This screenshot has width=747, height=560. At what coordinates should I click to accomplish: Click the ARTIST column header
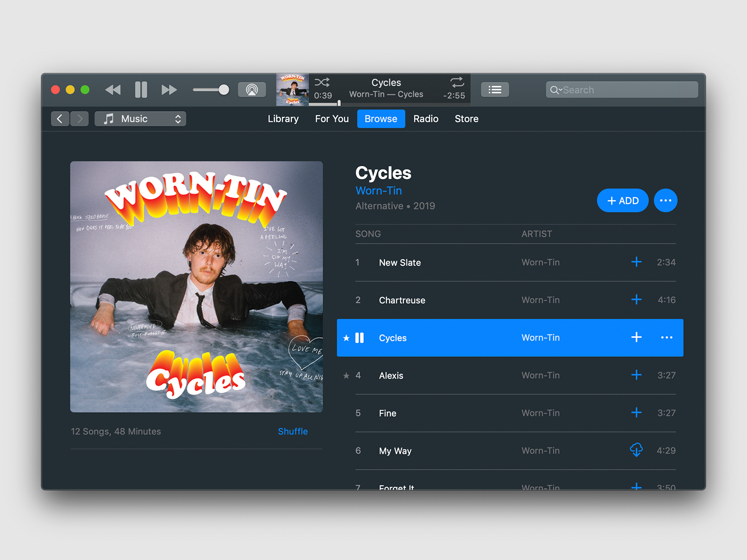[536, 234]
